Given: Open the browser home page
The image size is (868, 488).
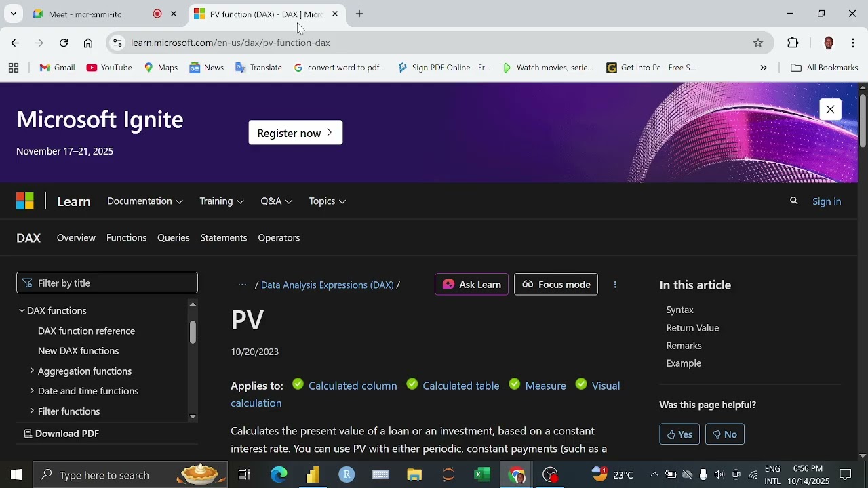Looking at the screenshot, I should (88, 43).
